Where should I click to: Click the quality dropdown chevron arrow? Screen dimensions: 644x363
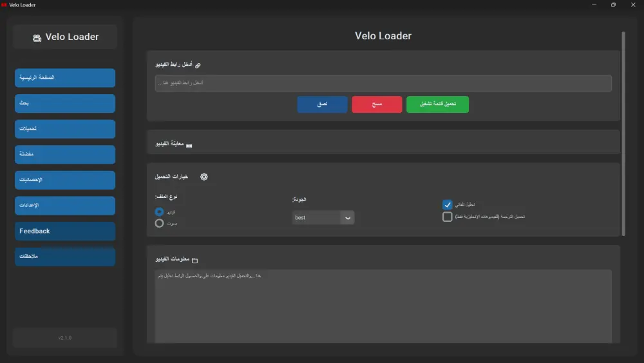[x=348, y=218]
